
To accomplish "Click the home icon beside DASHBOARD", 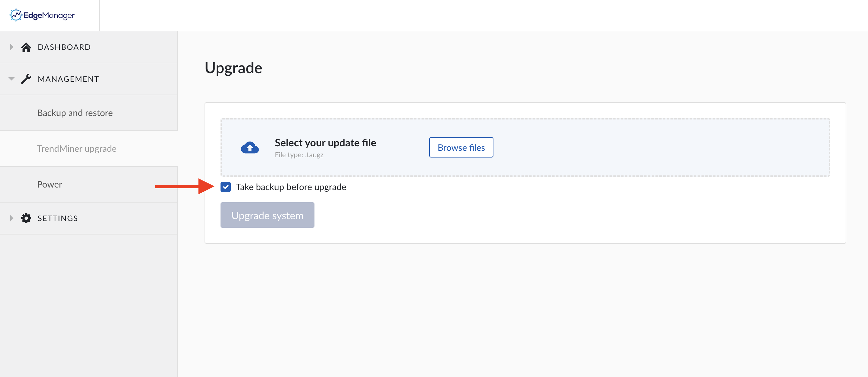I will coord(26,47).
